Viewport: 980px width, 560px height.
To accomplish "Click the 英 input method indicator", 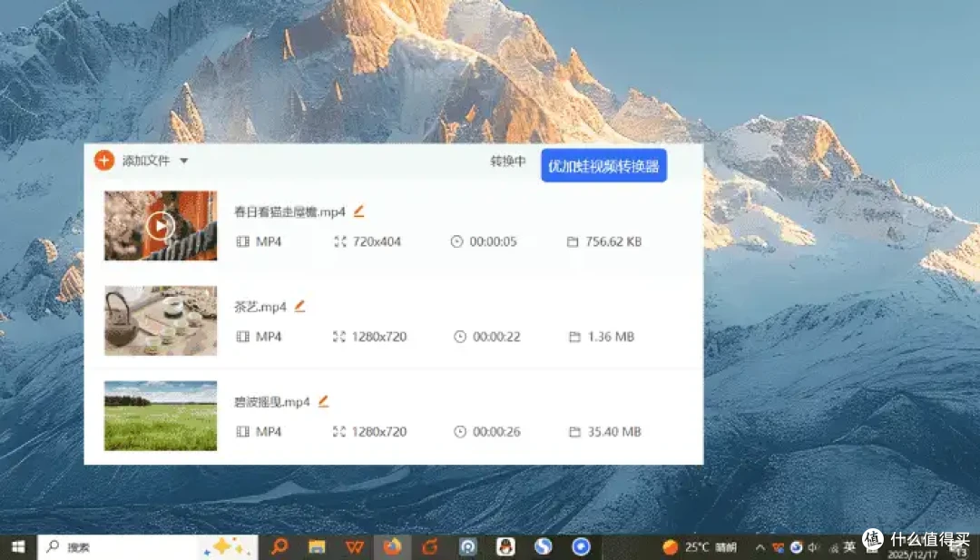I will [x=849, y=547].
